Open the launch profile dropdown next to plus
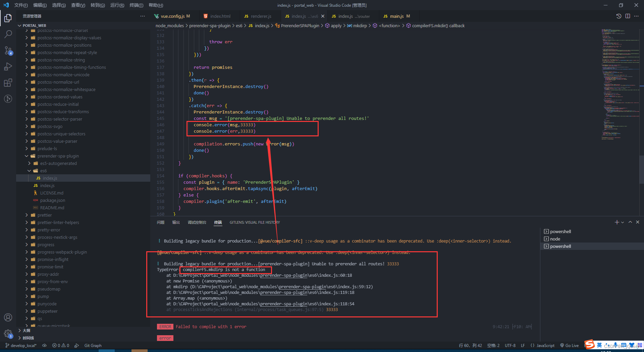The image size is (644, 352). [623, 222]
